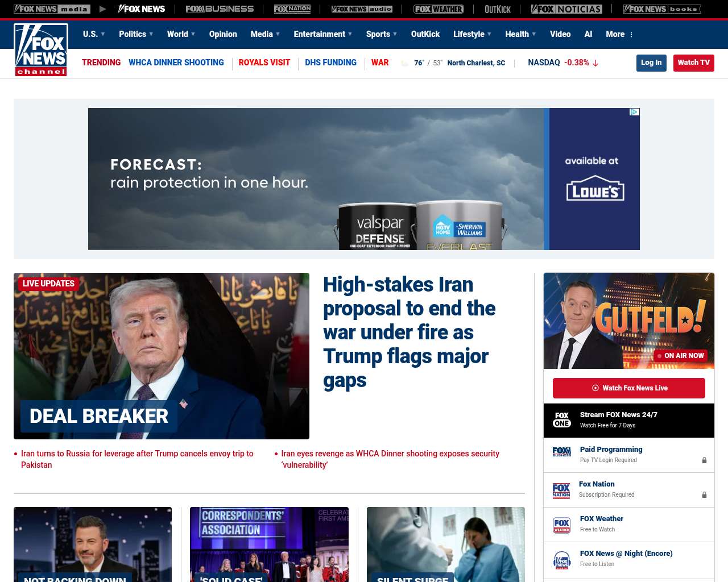Open the Iran eyes revenge WHCA Dinner story link
Screen dimensions: 728x582
pyautogui.click(x=390, y=459)
